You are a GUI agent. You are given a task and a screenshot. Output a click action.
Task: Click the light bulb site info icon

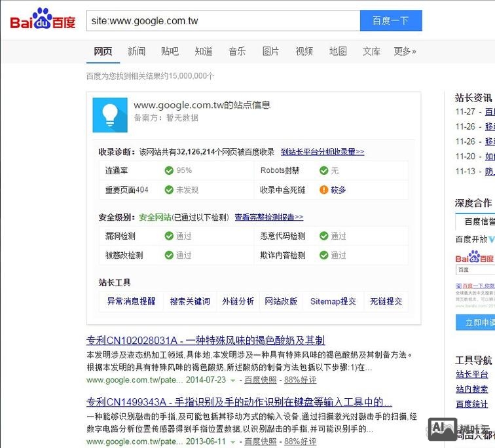click(110, 115)
